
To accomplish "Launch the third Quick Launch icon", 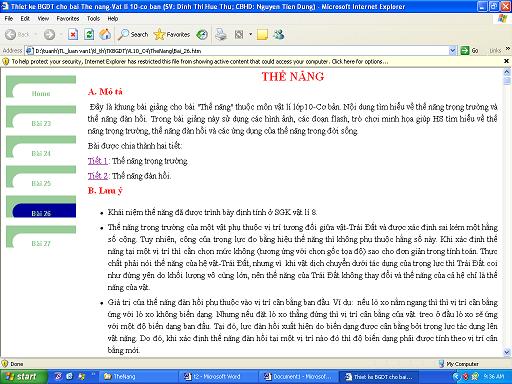I will click(81, 376).
